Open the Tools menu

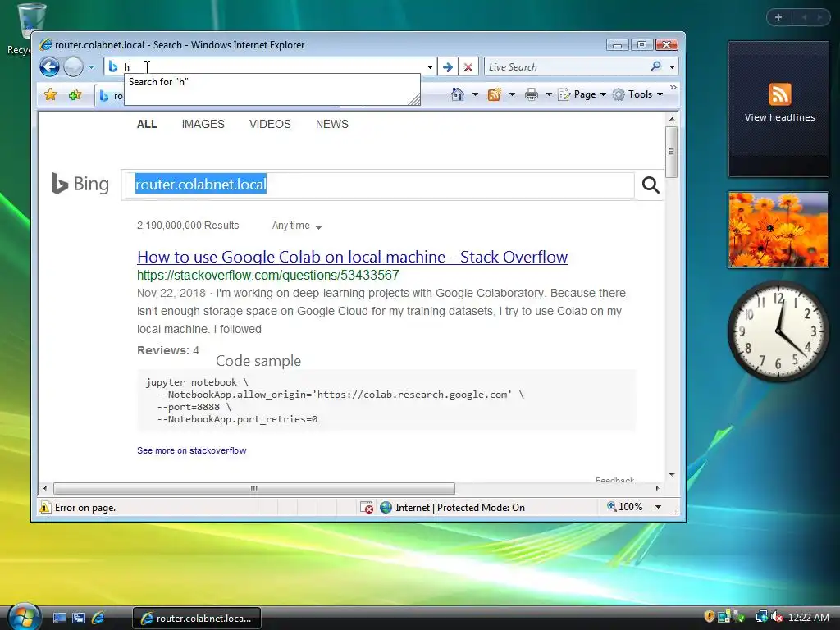[638, 94]
